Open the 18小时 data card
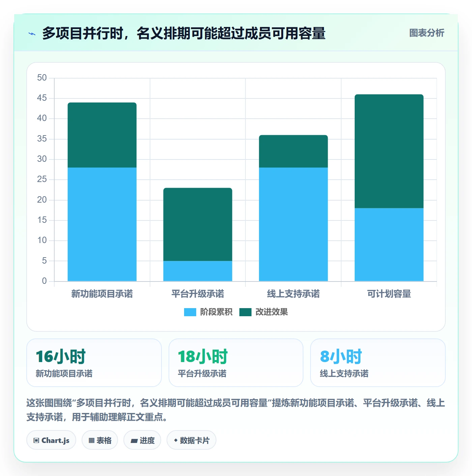 click(x=236, y=363)
